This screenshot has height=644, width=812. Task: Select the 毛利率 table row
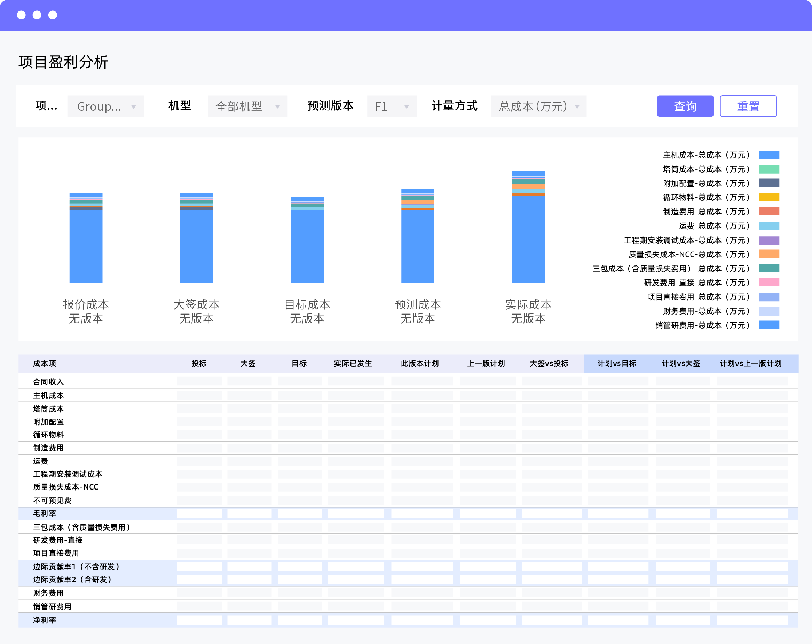click(x=45, y=514)
